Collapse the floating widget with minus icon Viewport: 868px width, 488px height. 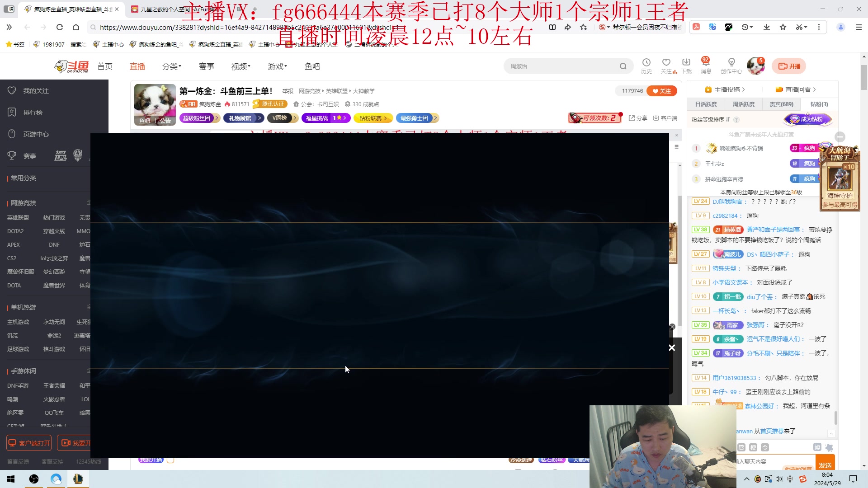[x=840, y=136]
